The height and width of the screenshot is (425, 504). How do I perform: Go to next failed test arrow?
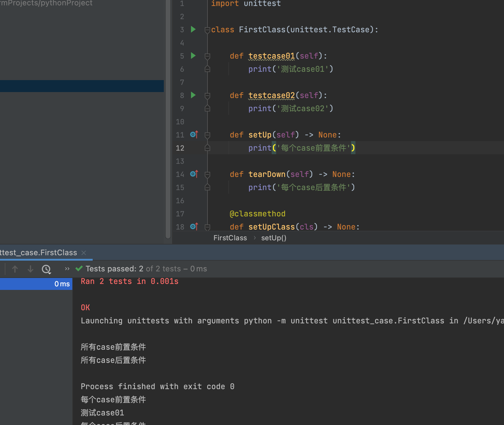pos(30,269)
